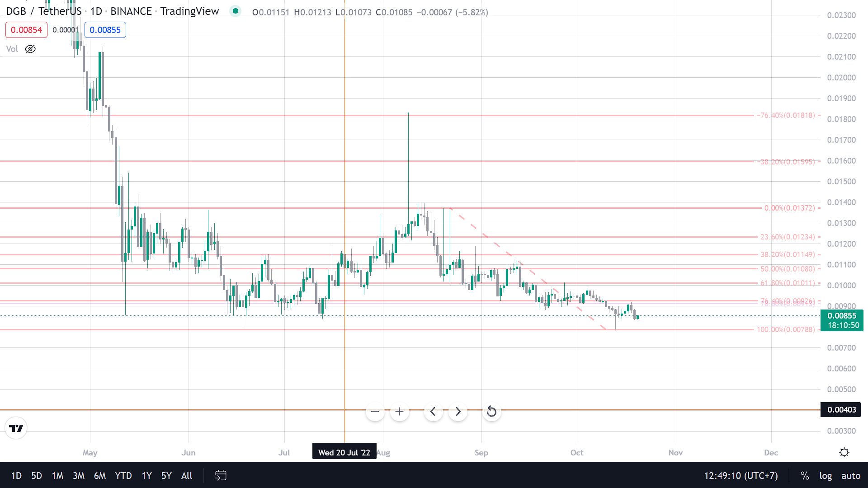
Task: Click Dec label on time axis
Action: [x=771, y=452]
